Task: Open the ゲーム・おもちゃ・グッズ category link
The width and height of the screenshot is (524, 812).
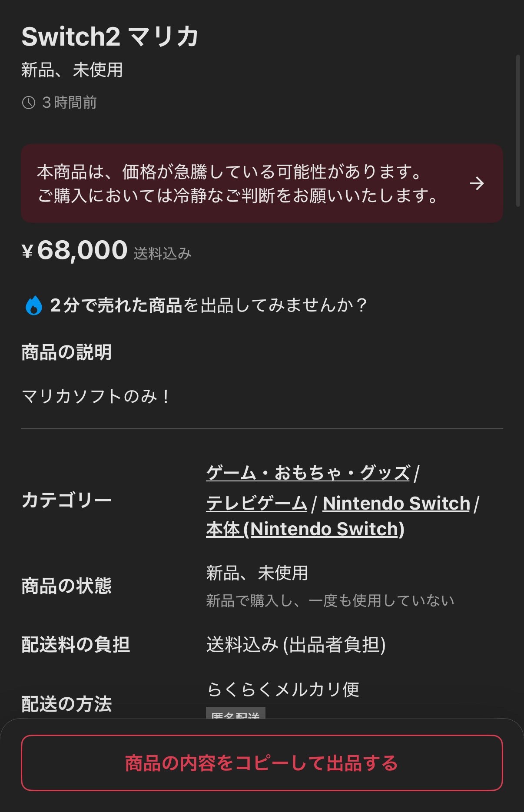Action: (x=308, y=473)
